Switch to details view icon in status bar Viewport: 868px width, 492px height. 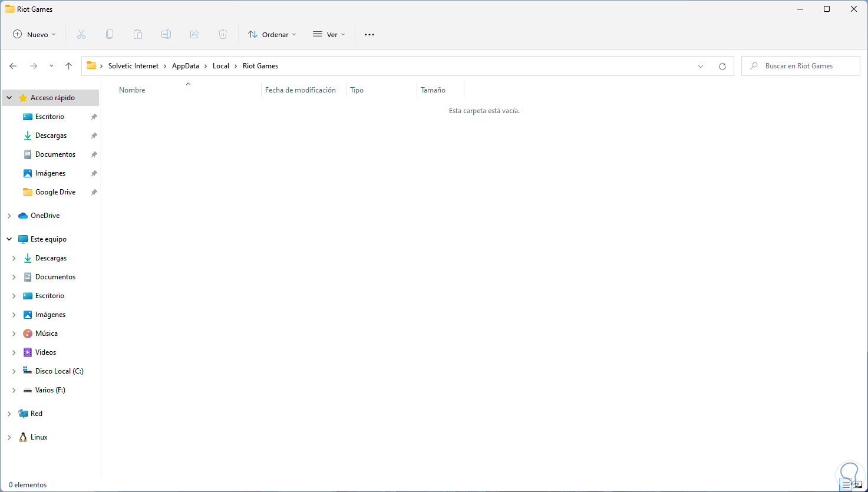point(846,485)
